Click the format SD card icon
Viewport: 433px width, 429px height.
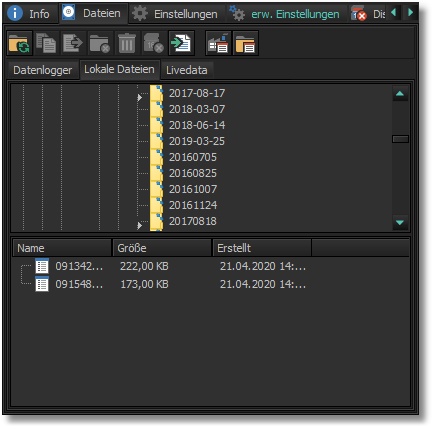tap(153, 43)
